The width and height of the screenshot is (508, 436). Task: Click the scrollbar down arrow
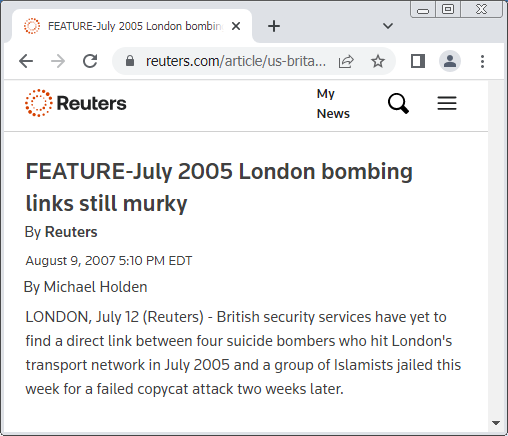click(x=496, y=423)
